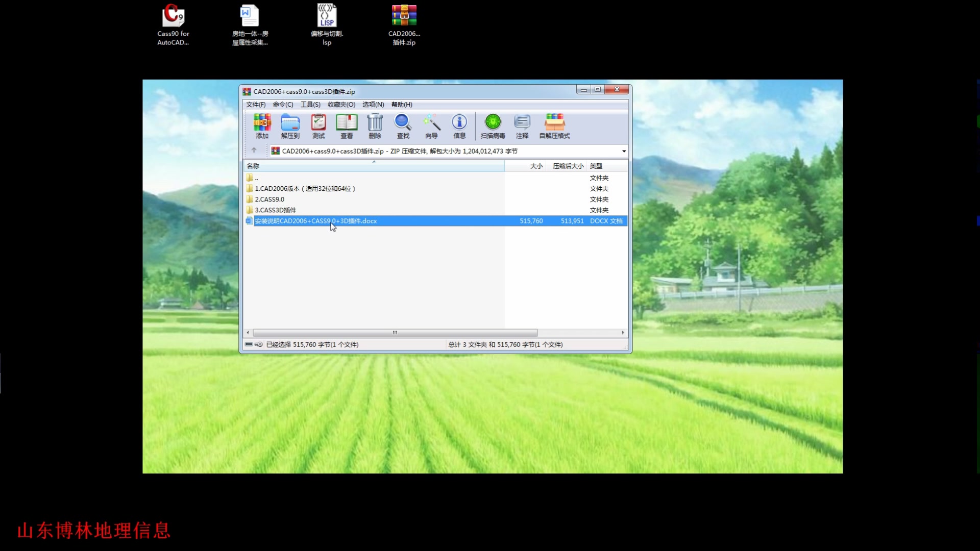Screen dimensions: 980x551
Task: Minimize the WinRAR window
Action: tap(583, 90)
